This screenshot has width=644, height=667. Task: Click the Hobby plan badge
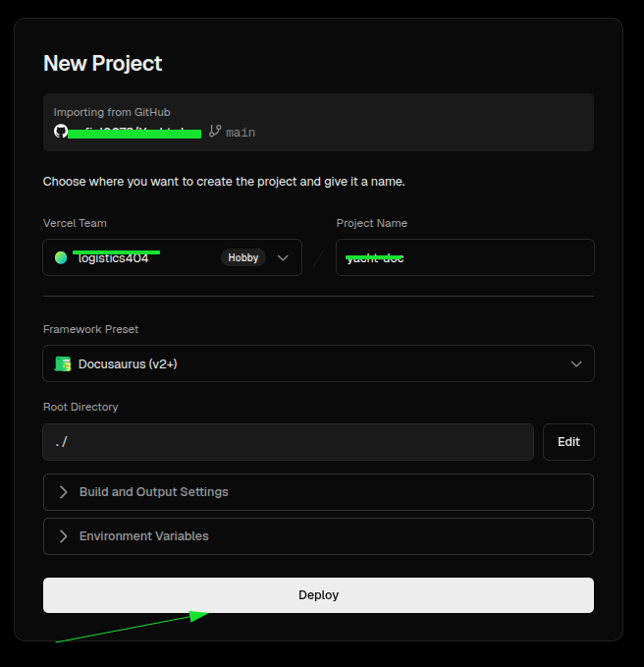[243, 257]
